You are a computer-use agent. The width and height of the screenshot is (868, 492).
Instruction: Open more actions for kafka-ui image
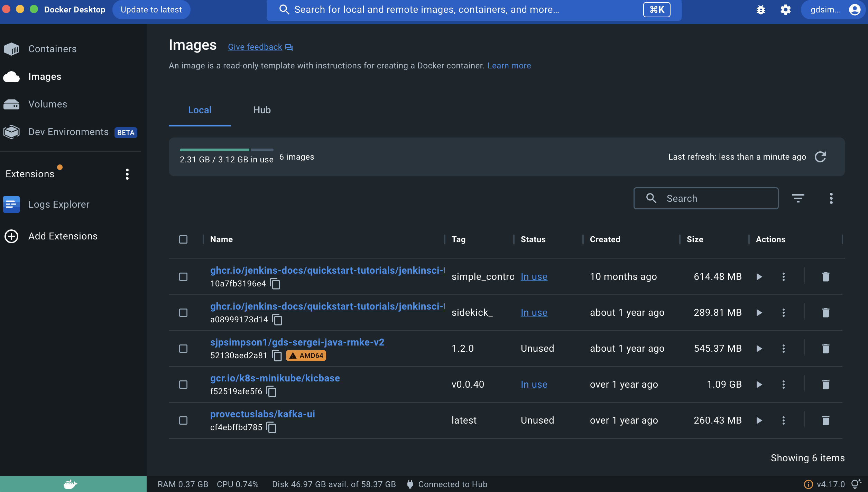[784, 420]
